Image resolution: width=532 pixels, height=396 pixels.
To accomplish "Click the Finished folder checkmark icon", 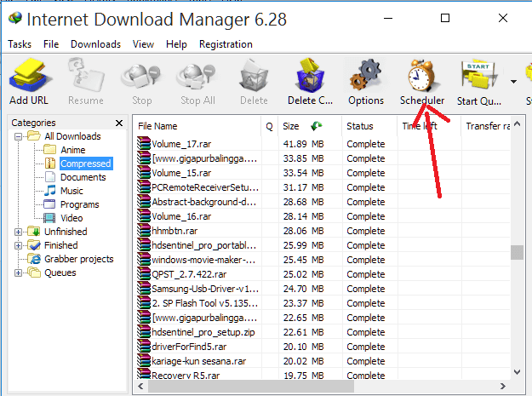I will pos(33,244).
